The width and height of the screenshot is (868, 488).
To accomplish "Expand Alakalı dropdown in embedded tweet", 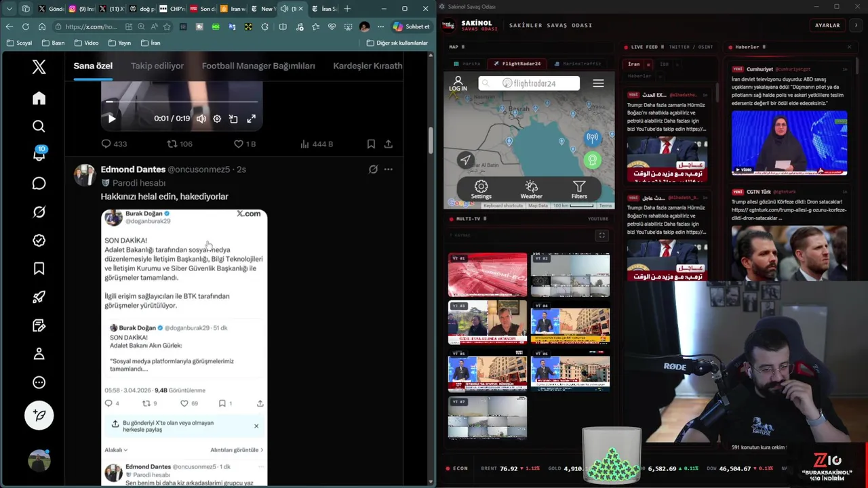I will [x=116, y=450].
